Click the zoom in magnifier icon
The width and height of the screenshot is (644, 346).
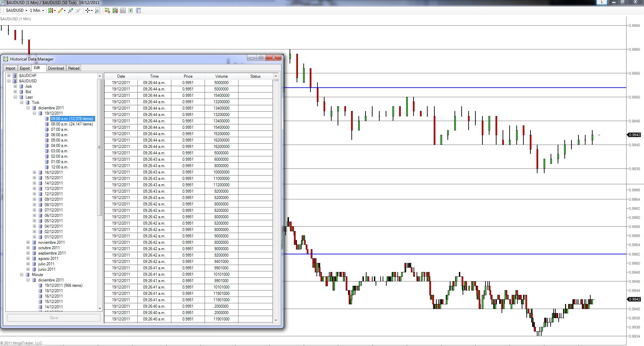[x=71, y=10]
